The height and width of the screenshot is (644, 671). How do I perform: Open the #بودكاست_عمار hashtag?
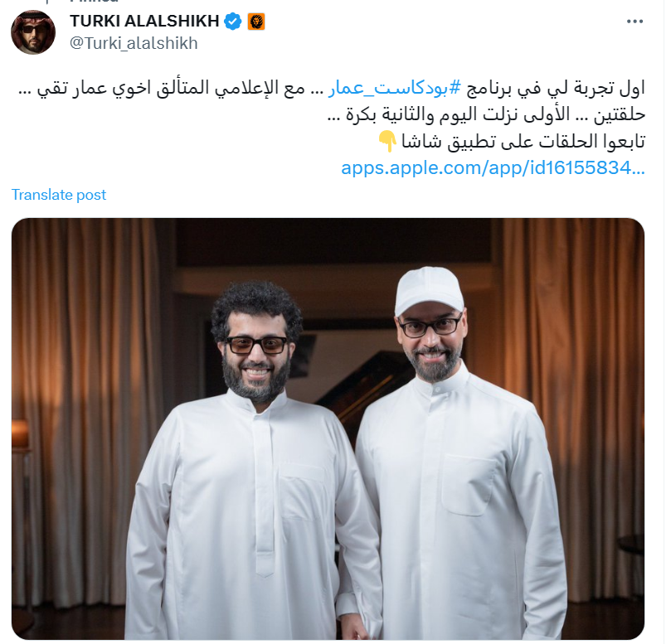point(394,88)
